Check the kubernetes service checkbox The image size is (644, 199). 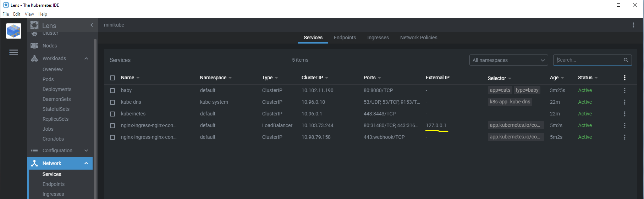(112, 114)
